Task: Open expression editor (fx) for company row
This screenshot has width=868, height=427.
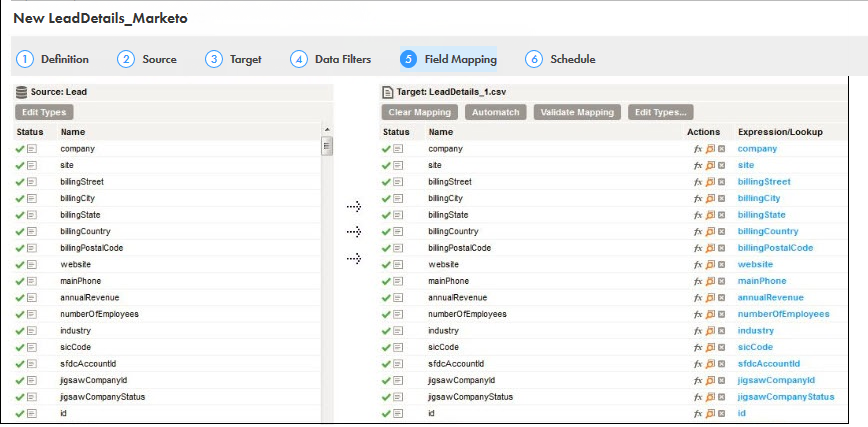Action: tap(698, 149)
